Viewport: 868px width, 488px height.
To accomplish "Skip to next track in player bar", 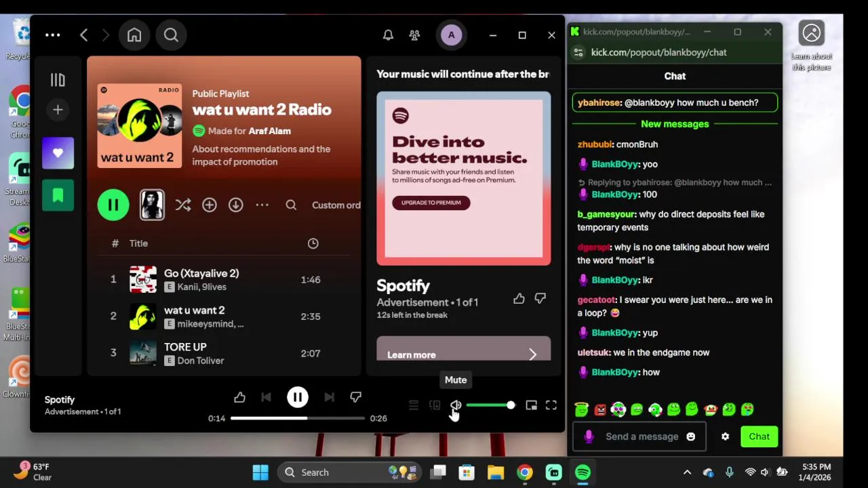I will tap(329, 397).
